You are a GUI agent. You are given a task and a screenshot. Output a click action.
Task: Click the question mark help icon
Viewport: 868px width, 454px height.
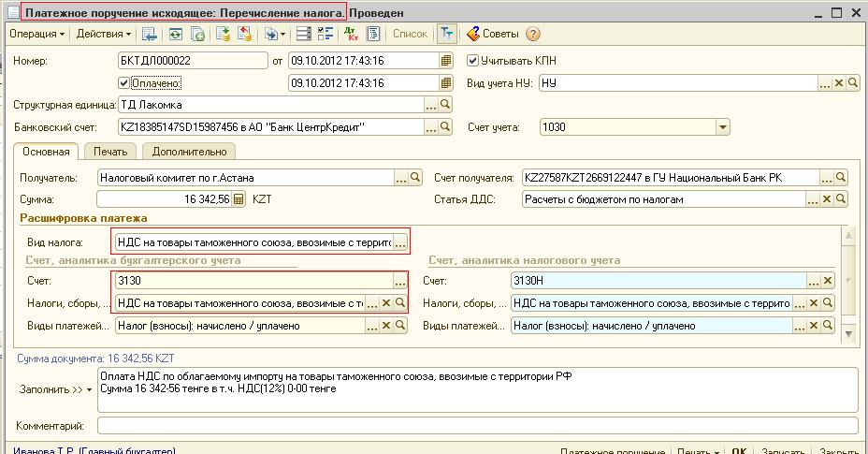[x=533, y=34]
